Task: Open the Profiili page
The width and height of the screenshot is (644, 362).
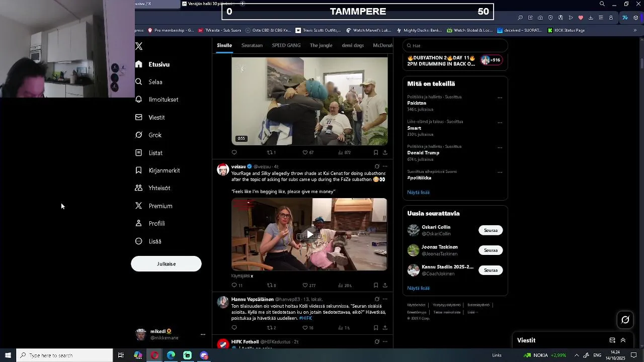Action: coord(150,223)
